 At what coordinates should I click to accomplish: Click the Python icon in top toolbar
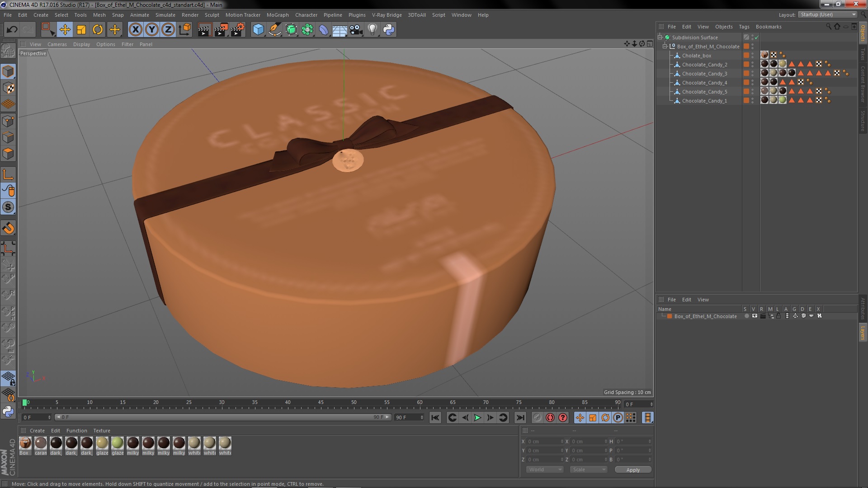(389, 30)
